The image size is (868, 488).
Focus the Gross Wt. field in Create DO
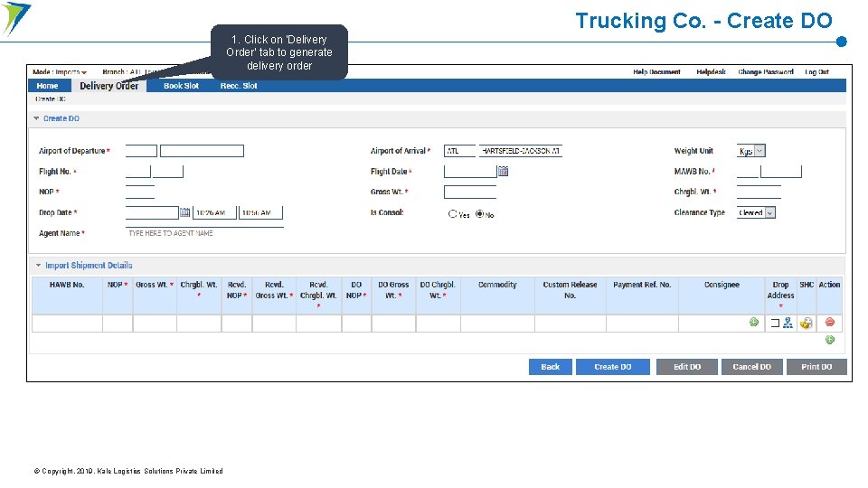pos(470,192)
